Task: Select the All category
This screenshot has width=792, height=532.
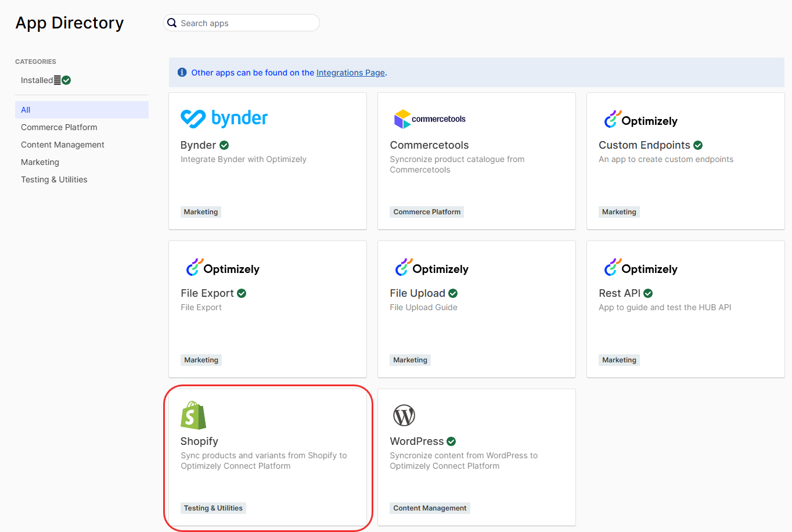Action: 82,110
